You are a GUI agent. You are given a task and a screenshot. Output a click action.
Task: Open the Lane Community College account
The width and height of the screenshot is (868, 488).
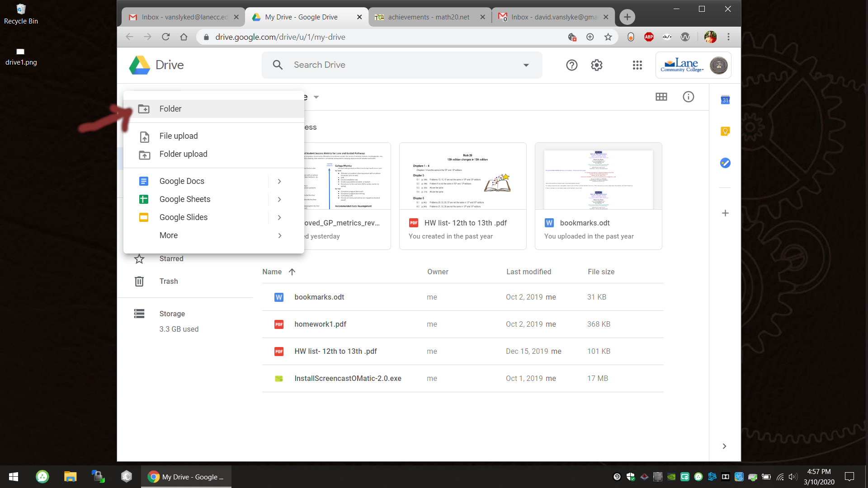point(693,65)
